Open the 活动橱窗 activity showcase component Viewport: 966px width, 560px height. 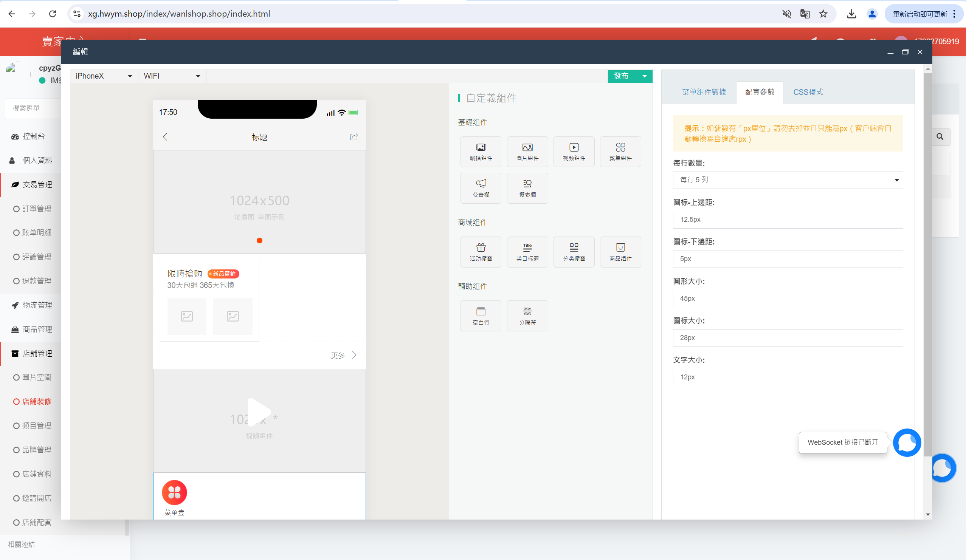pyautogui.click(x=481, y=252)
